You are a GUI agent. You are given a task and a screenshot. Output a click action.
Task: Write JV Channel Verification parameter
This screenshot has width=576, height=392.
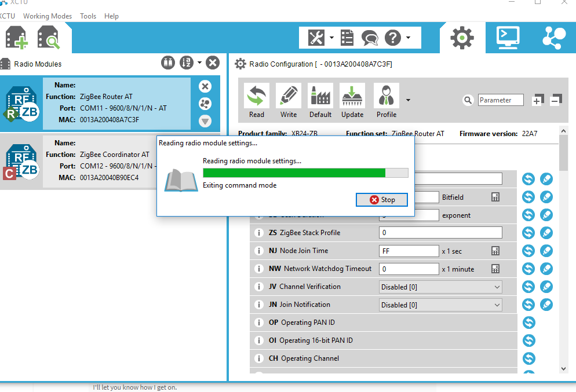(546, 287)
